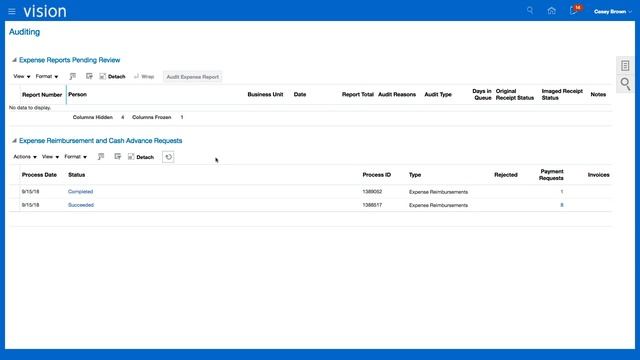Click the Audit Reasons column header
Viewport: 640px width, 360px height.
point(397,94)
